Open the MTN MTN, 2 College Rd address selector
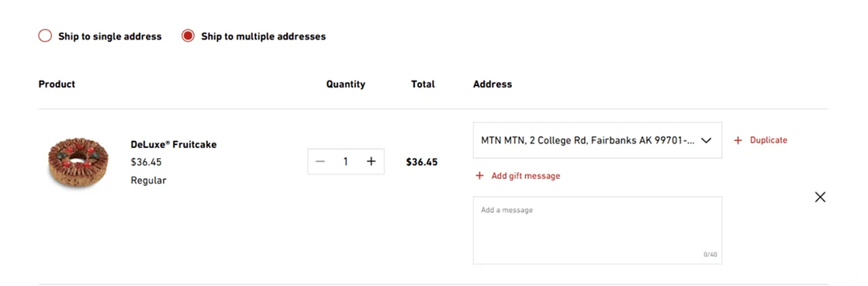 [597, 140]
